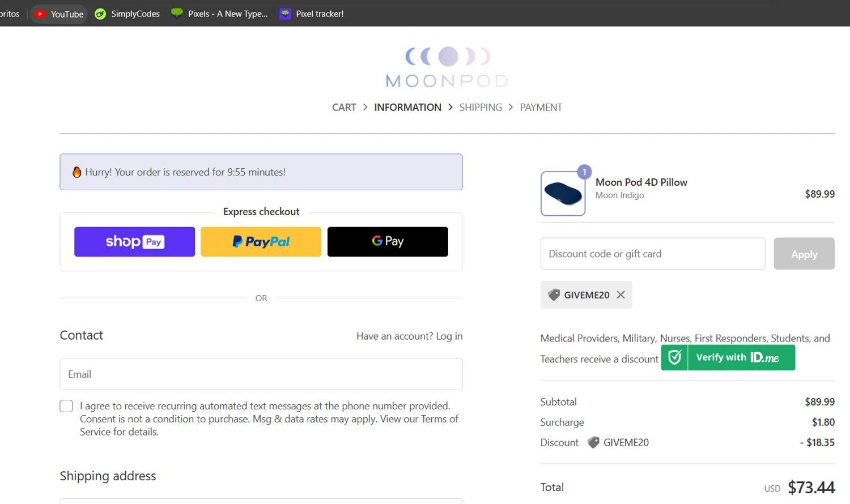Select the INFORMATION breadcrumb step

[x=407, y=107]
